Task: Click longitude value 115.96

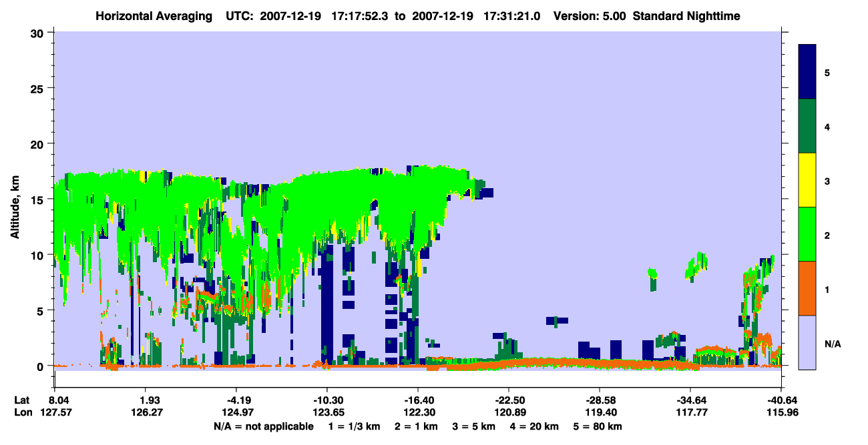Action: click(781, 413)
